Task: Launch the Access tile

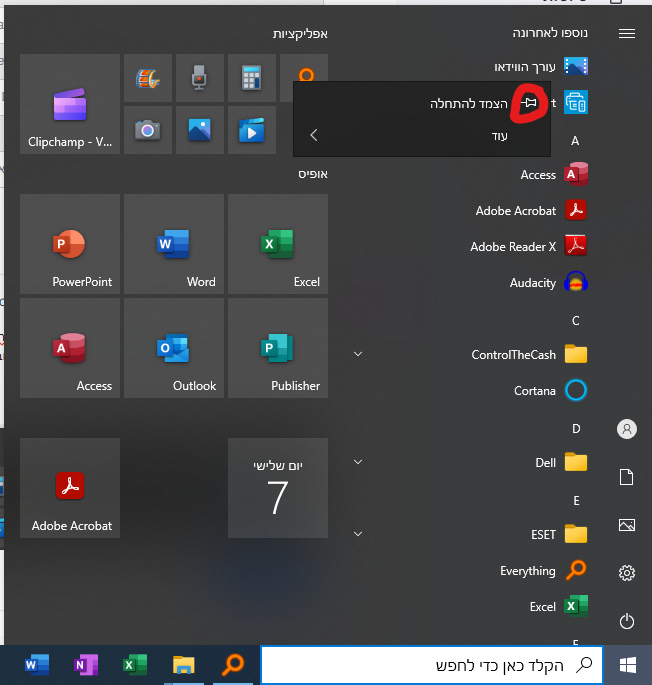Action: (x=70, y=348)
